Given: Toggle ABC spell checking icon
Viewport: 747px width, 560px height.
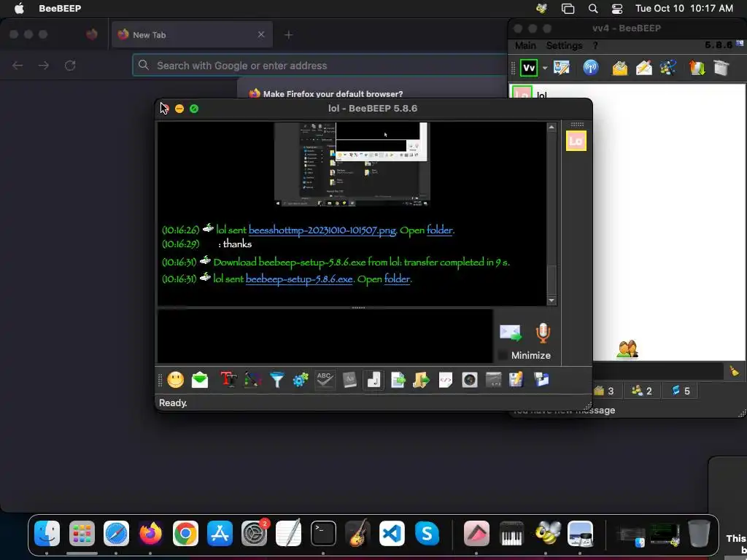Looking at the screenshot, I should pos(325,379).
